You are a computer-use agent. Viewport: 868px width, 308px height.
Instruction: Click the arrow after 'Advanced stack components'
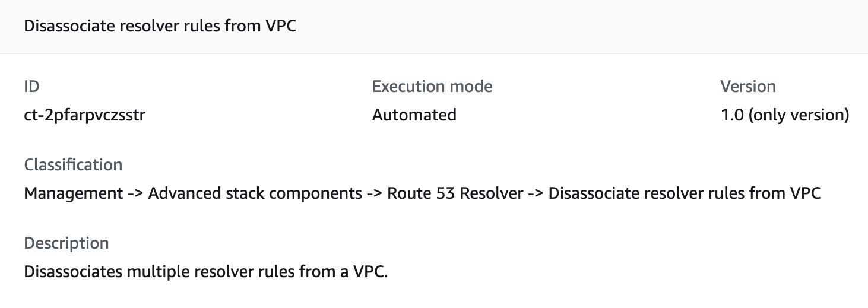point(374,193)
